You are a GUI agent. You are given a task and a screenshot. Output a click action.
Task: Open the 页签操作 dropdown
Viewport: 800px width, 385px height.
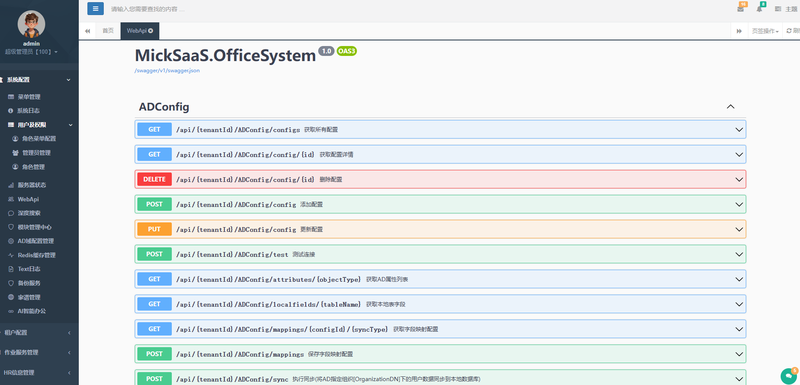(765, 31)
